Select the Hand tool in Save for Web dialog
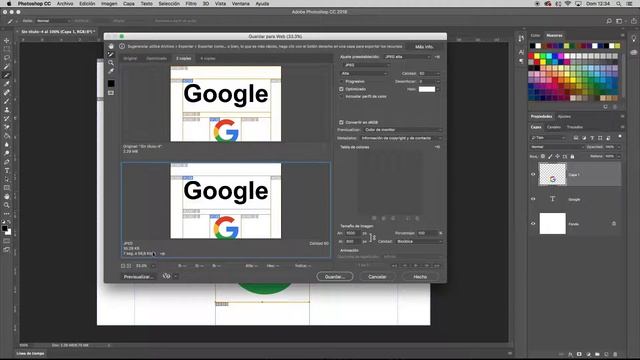Screen dimensions: 640x360 tap(111, 46)
